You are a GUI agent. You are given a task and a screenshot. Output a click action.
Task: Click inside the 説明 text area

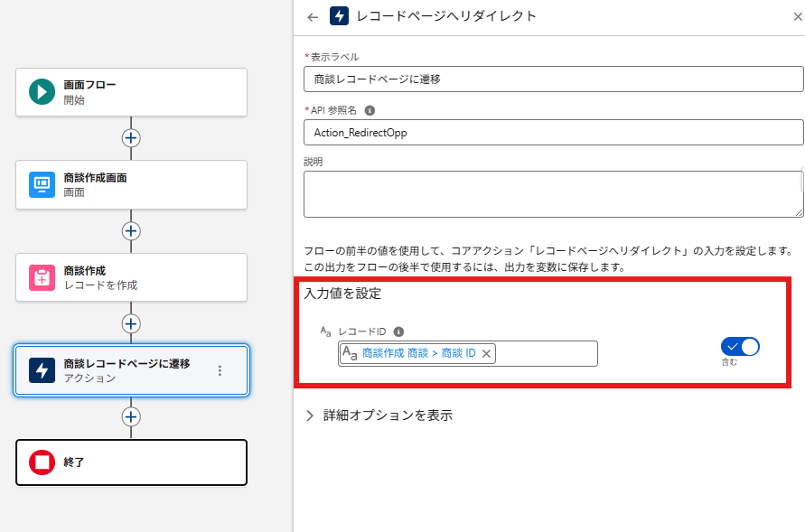pos(551,194)
